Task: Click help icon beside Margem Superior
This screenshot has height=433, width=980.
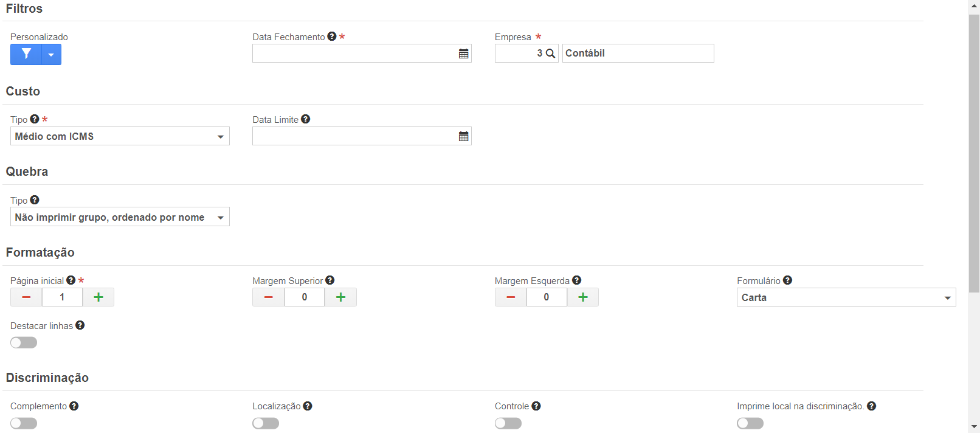Action: click(330, 280)
